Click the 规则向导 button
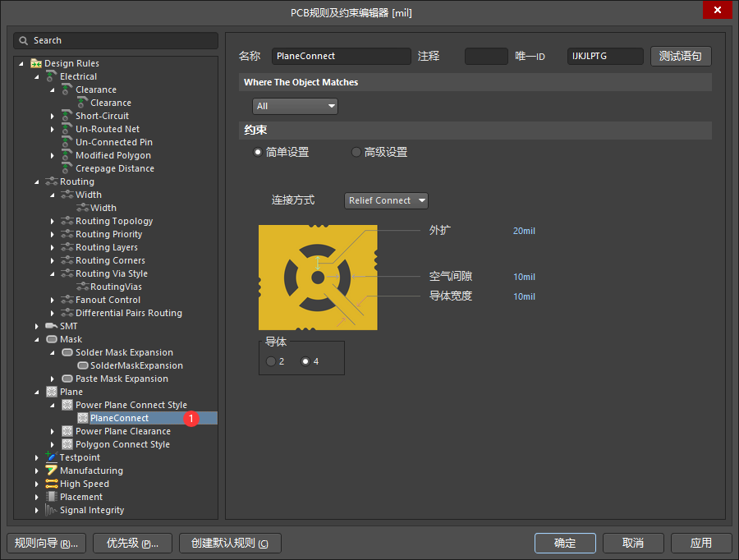Viewport: 739px width, 560px height. [46, 543]
